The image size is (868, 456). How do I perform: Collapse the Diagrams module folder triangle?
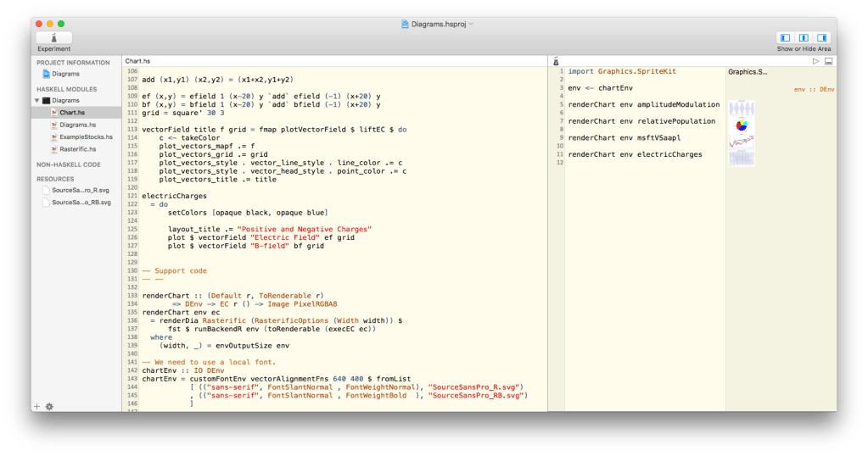click(36, 100)
